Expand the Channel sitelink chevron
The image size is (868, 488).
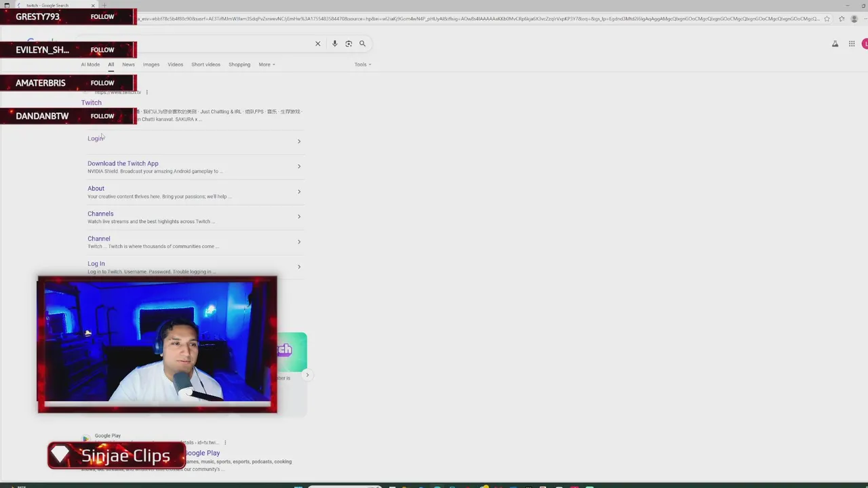pyautogui.click(x=299, y=241)
